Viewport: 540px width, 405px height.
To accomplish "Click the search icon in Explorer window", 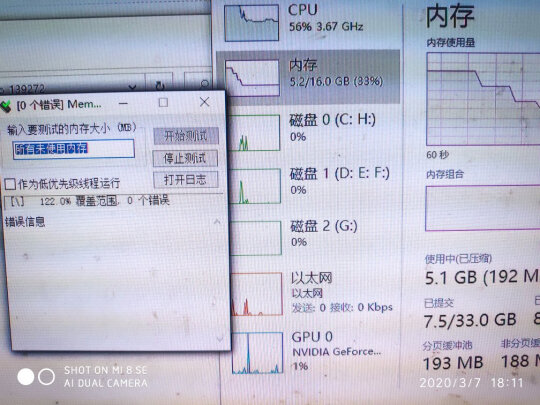I will 204,84.
